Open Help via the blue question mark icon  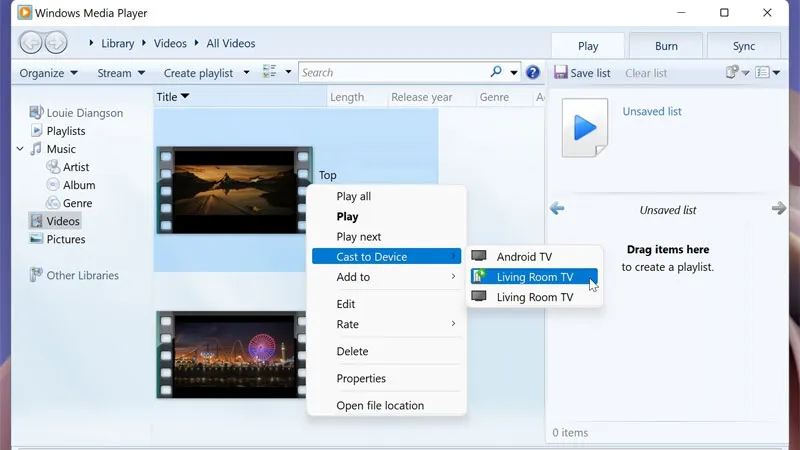pyautogui.click(x=533, y=72)
